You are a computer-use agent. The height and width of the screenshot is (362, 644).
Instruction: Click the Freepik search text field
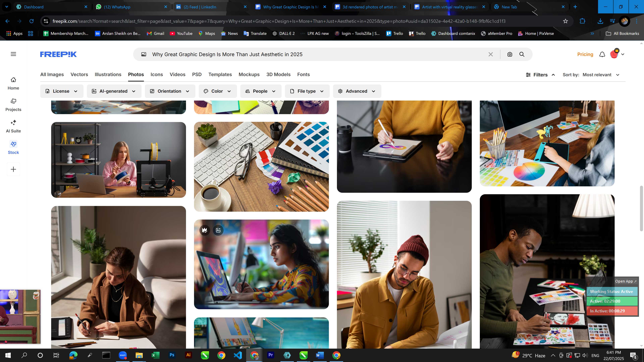[x=317, y=54]
